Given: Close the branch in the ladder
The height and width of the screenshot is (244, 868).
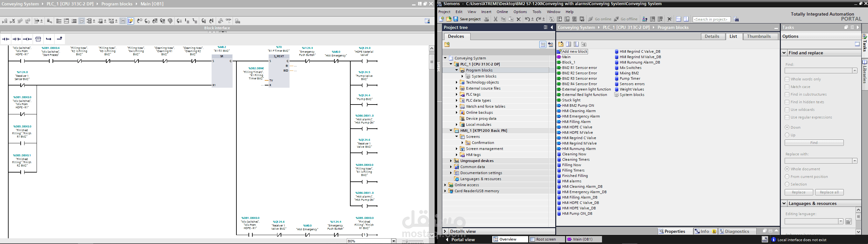Looking at the screenshot, I should (x=59, y=39).
